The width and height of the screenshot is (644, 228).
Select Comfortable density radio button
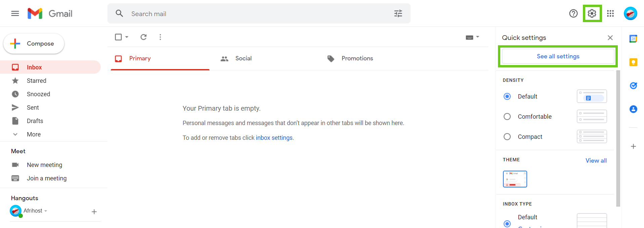[507, 117]
